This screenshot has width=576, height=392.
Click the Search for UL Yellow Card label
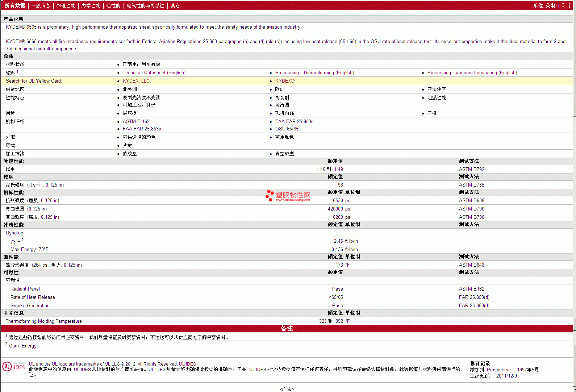pos(33,81)
